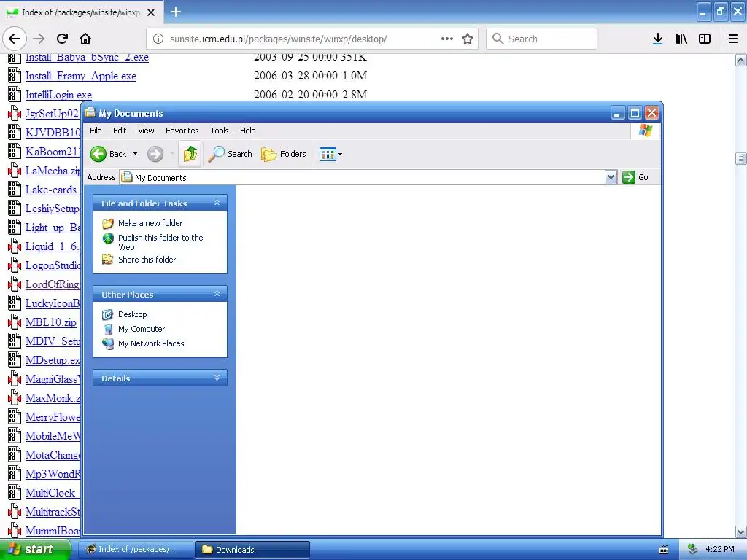Image resolution: width=747 pixels, height=560 pixels.
Task: Show site information icon in URL bar
Action: 158,39
